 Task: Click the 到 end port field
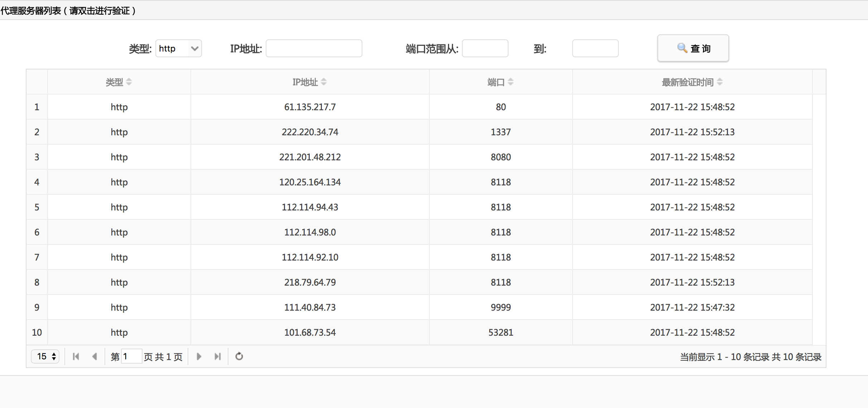click(595, 48)
